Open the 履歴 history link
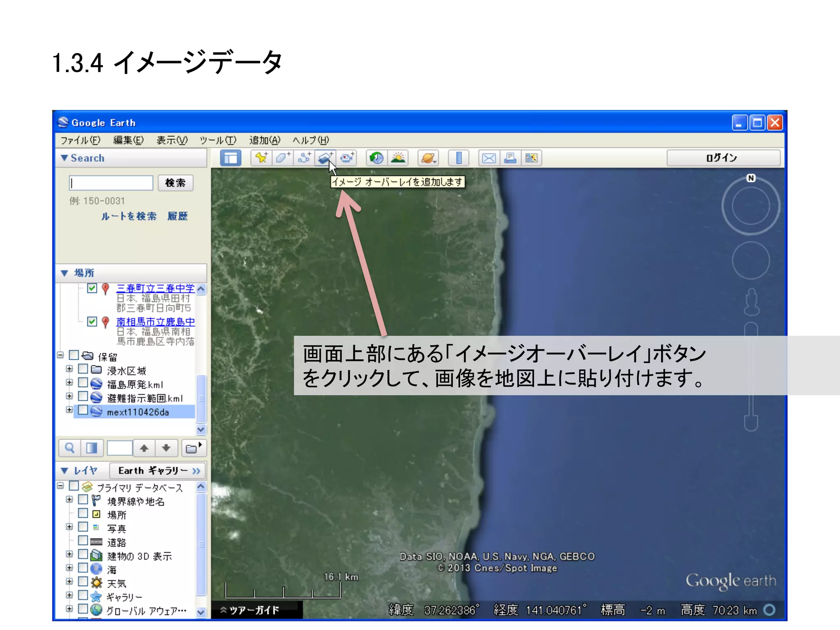 [x=178, y=216]
